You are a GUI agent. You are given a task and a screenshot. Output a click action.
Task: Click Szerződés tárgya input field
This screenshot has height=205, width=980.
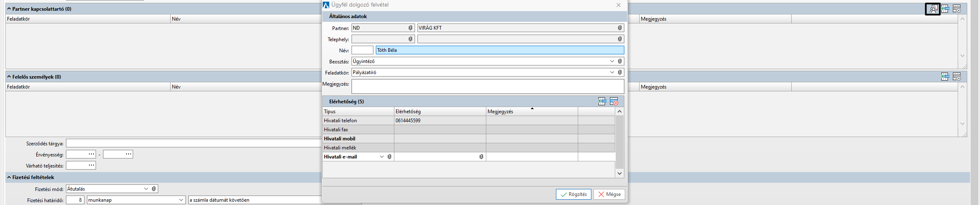coord(194,143)
